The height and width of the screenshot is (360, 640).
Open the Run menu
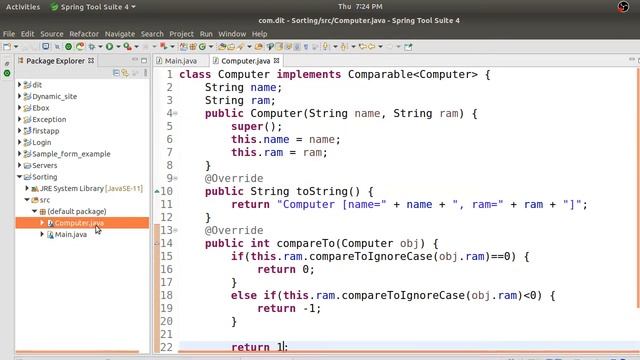tap(206, 34)
